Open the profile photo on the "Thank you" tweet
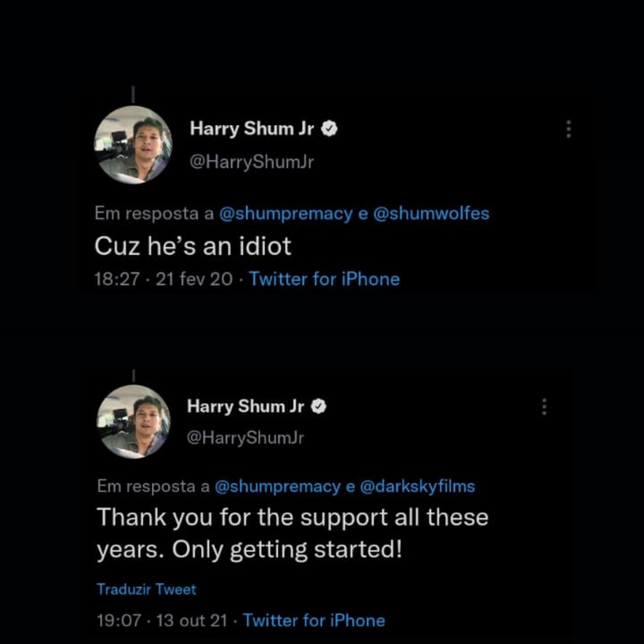The image size is (644, 644). [134, 422]
